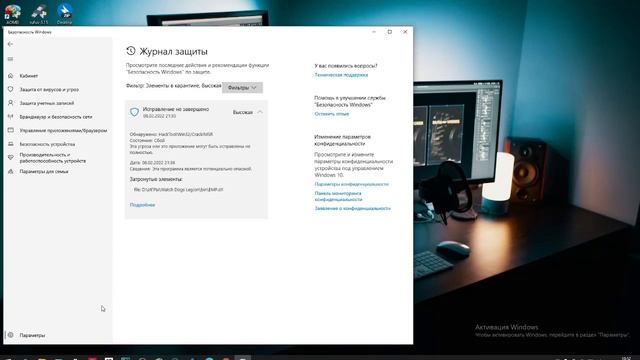This screenshot has width=640, height=360.
Task: Open Параметры settings at sidebar bottom
Action: [32, 335]
